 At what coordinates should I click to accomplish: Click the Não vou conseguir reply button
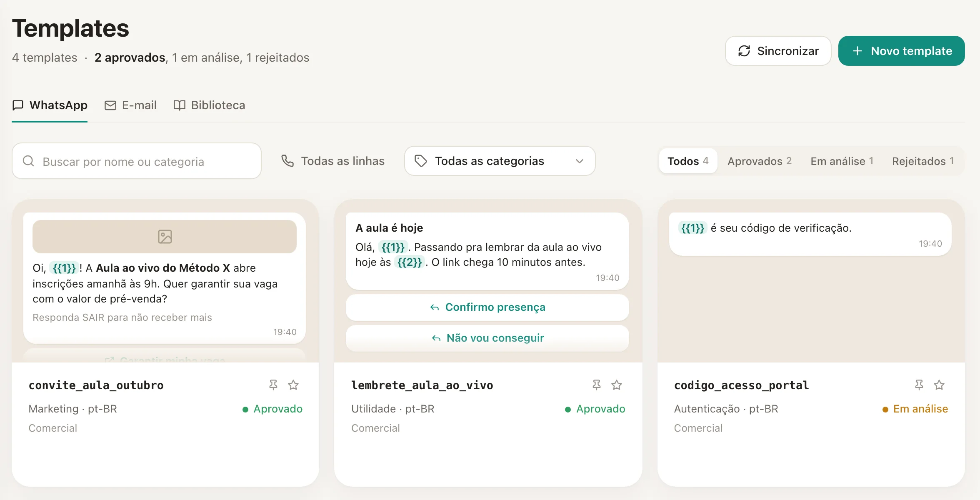click(487, 338)
